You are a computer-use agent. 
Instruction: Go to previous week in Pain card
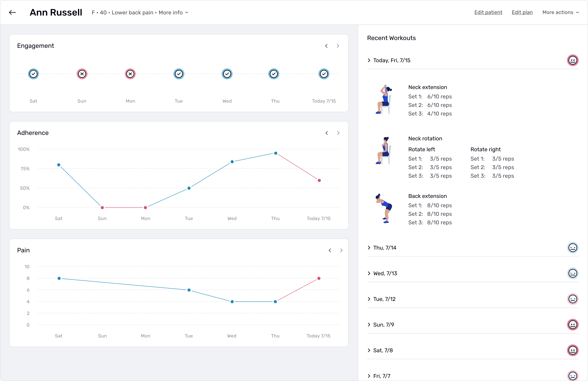coord(330,250)
